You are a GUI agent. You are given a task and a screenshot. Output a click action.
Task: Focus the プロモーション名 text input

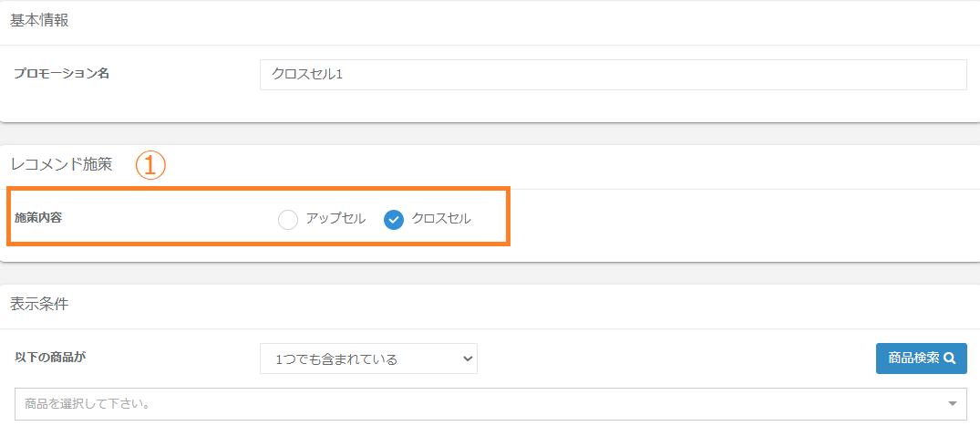pos(613,75)
